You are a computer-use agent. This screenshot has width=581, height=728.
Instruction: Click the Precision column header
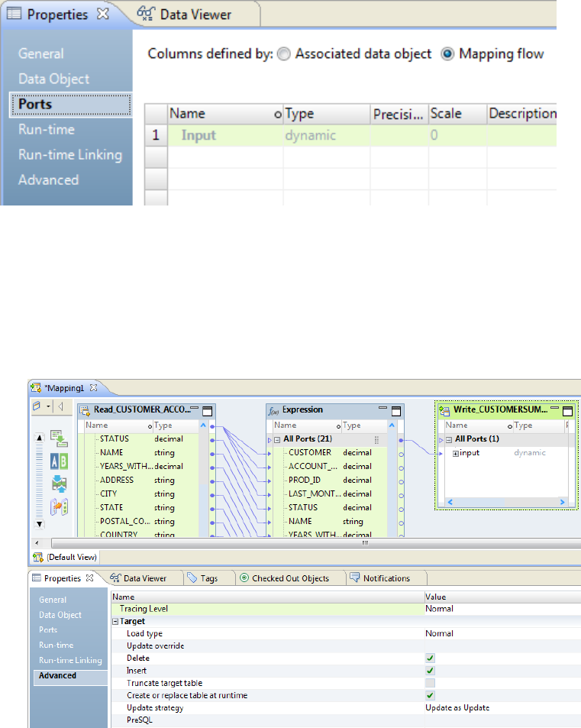(x=399, y=114)
